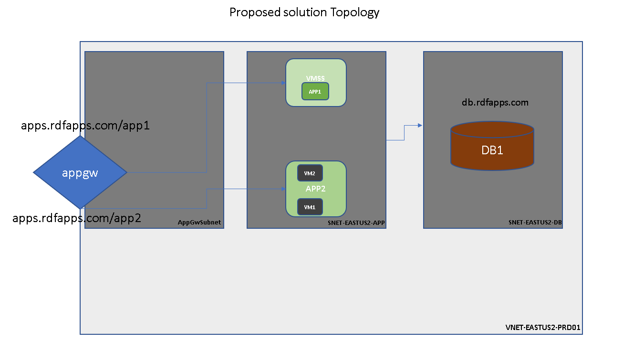The width and height of the screenshot is (644, 362).
Task: Click the VM2 icon in APP2
Action: tap(309, 173)
